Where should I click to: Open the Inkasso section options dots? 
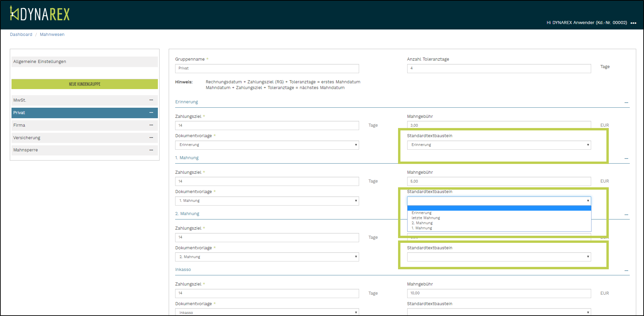626,270
